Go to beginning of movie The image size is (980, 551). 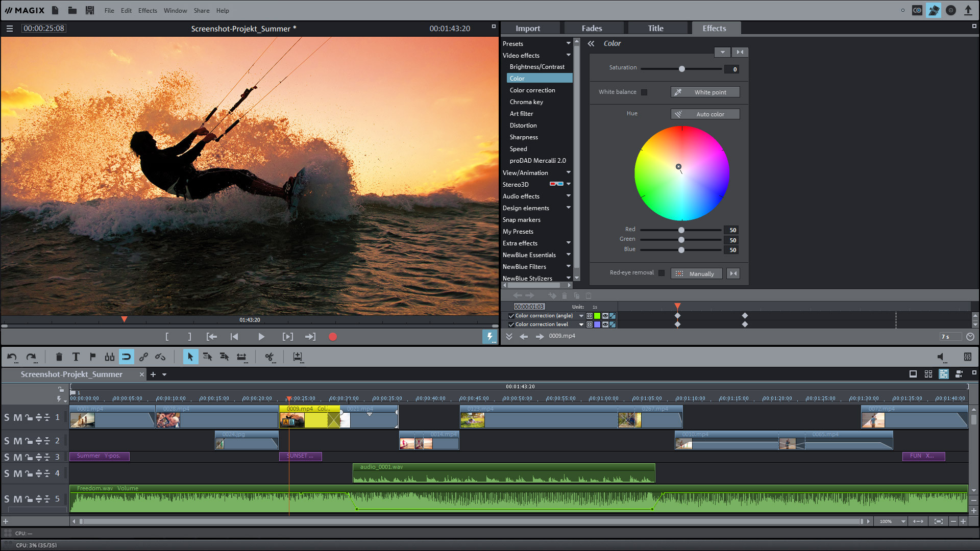(x=234, y=337)
